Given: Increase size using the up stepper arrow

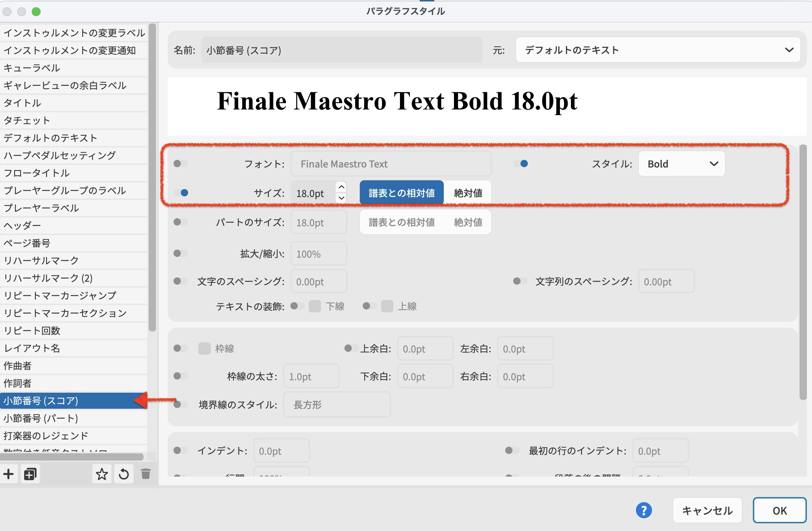Looking at the screenshot, I should point(341,187).
